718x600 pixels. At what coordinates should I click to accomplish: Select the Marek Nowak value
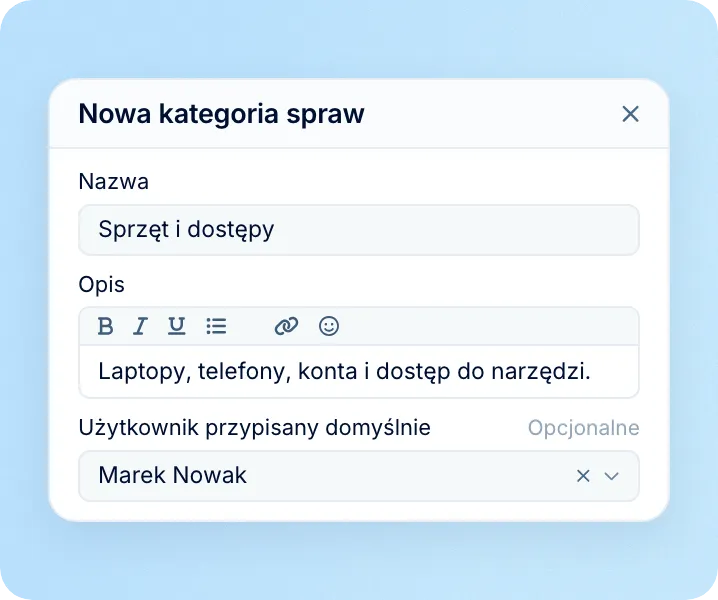pos(173,475)
